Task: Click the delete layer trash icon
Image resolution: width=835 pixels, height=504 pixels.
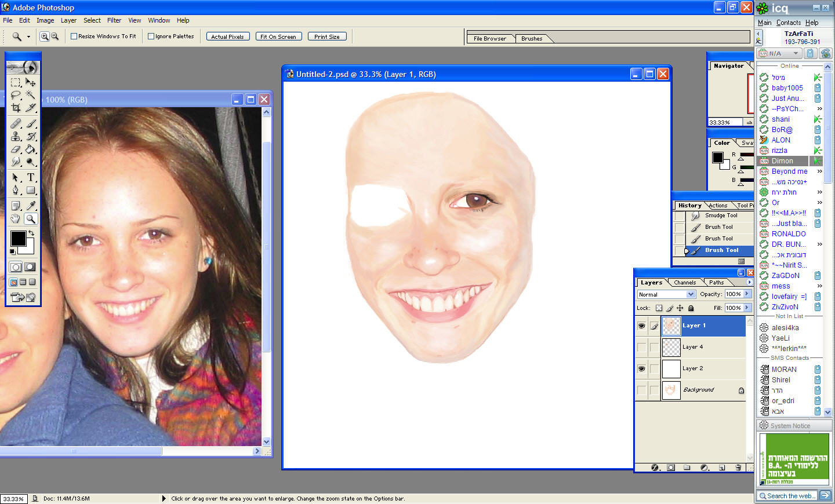Action: [x=738, y=468]
